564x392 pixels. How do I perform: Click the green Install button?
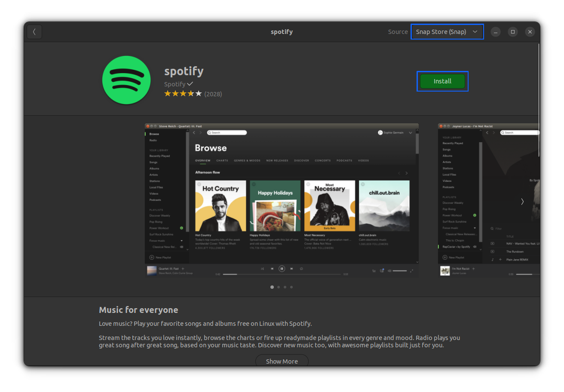(442, 81)
